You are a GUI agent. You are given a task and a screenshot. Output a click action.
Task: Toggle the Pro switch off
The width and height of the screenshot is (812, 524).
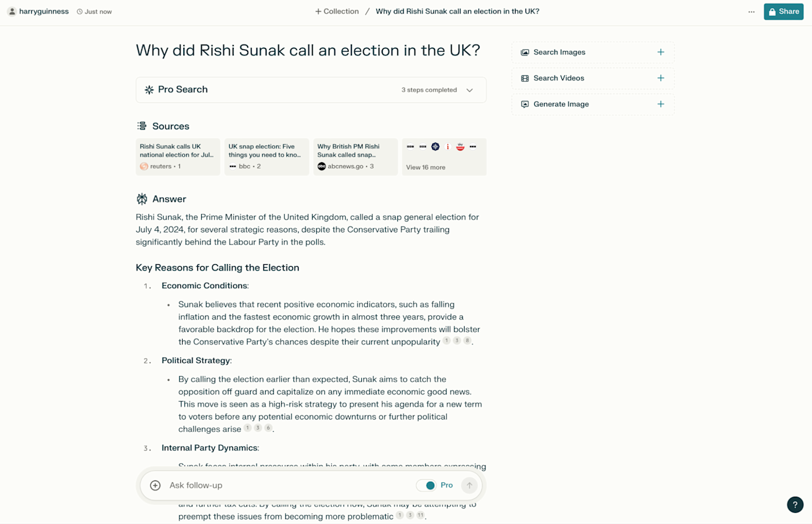point(426,486)
